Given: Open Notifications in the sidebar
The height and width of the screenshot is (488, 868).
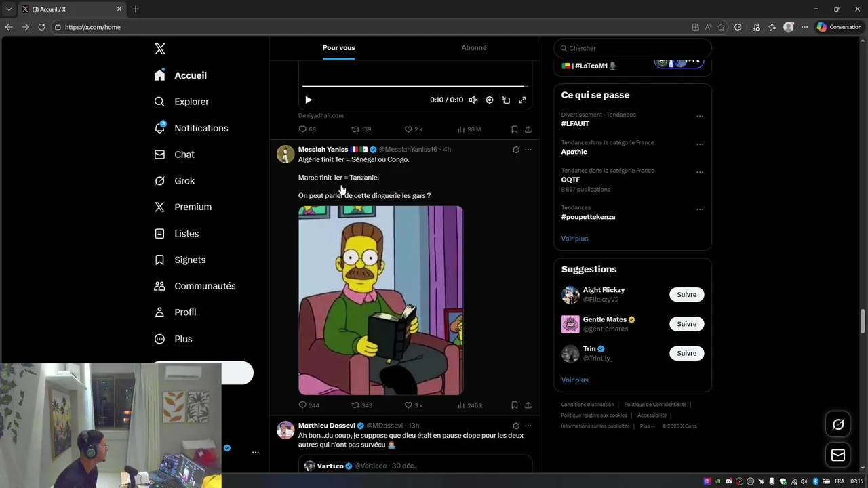Looking at the screenshot, I should tap(191, 128).
